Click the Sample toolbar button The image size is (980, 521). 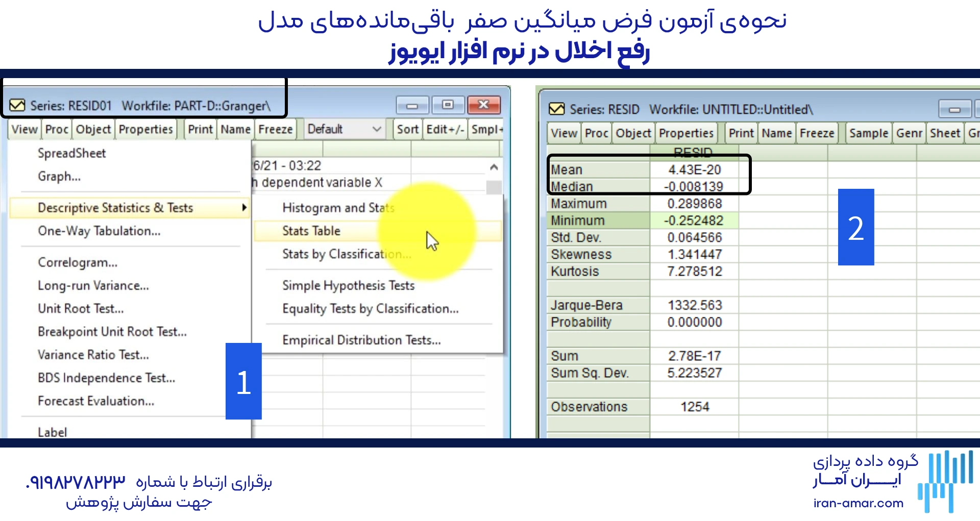coord(868,133)
